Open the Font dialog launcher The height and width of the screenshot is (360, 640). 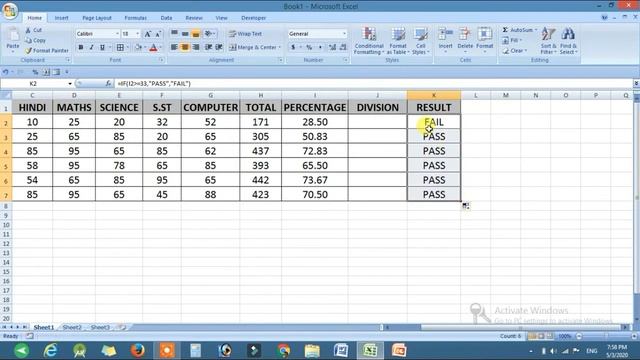pyautogui.click(x=162, y=60)
